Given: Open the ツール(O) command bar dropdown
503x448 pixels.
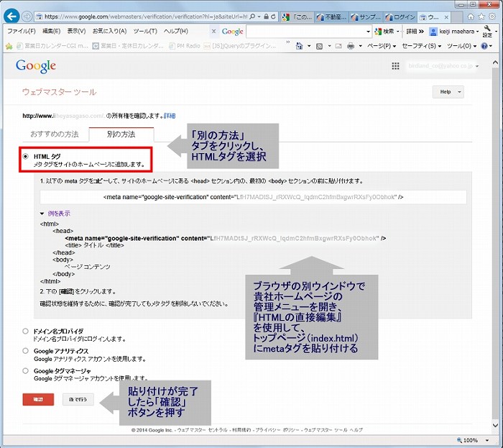Looking at the screenshot, I should point(461,46).
